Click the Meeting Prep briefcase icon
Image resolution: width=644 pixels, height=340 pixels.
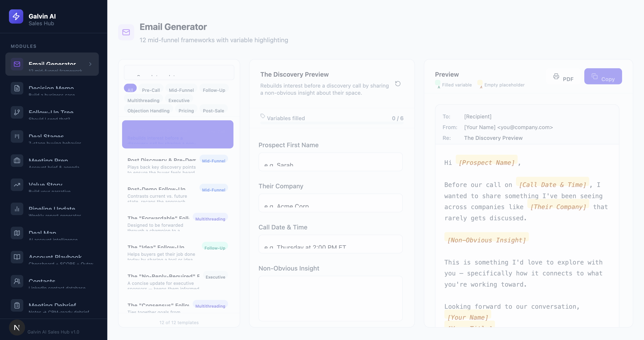(17, 161)
